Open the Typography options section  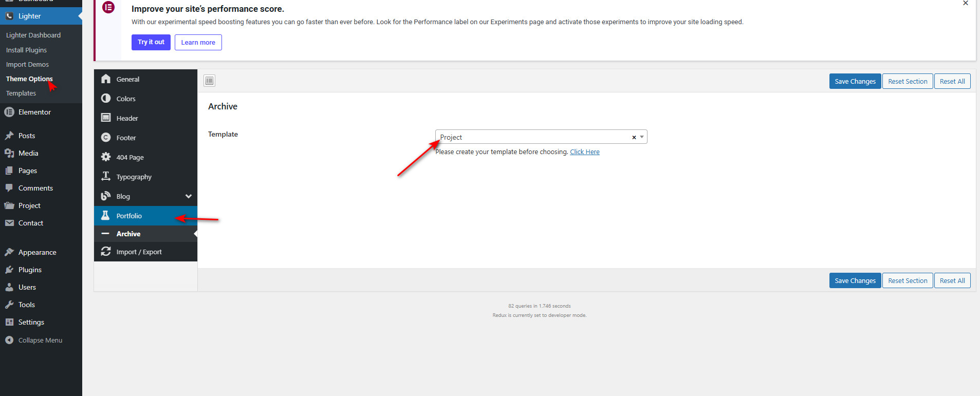tap(134, 177)
